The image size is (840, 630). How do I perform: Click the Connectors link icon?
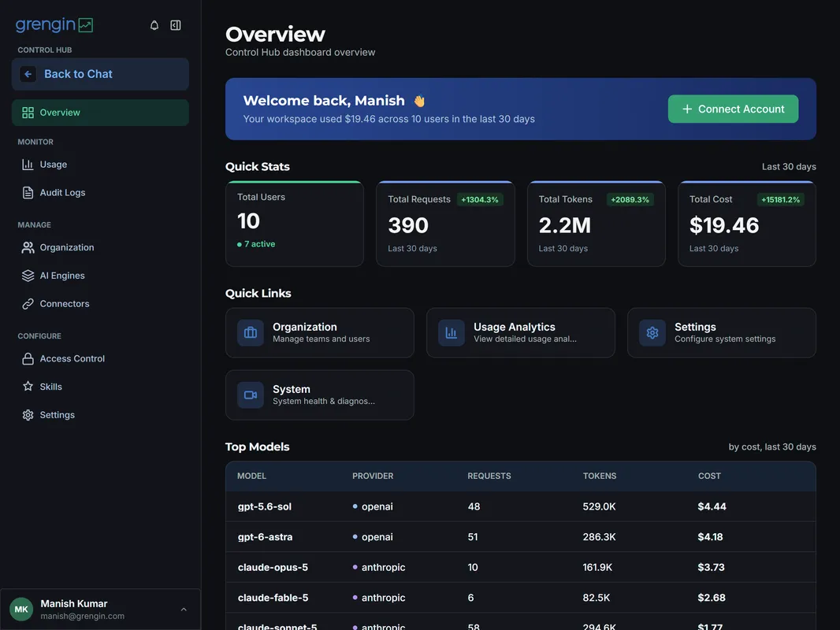point(28,303)
